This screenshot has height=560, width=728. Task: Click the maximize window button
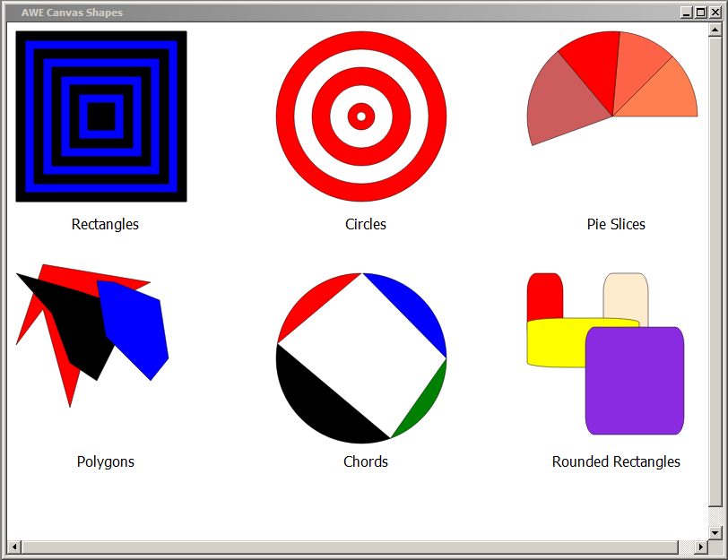700,13
